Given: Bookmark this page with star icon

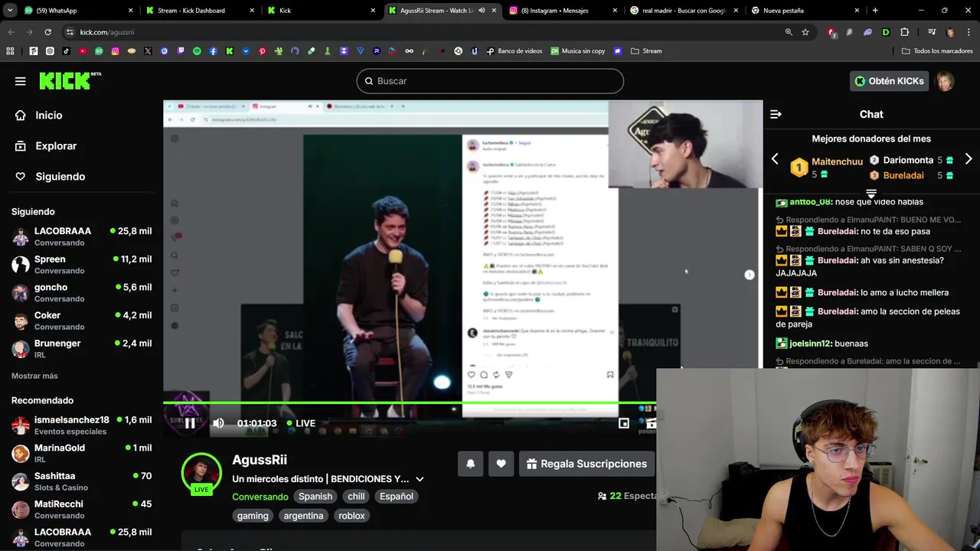Looking at the screenshot, I should (x=805, y=32).
